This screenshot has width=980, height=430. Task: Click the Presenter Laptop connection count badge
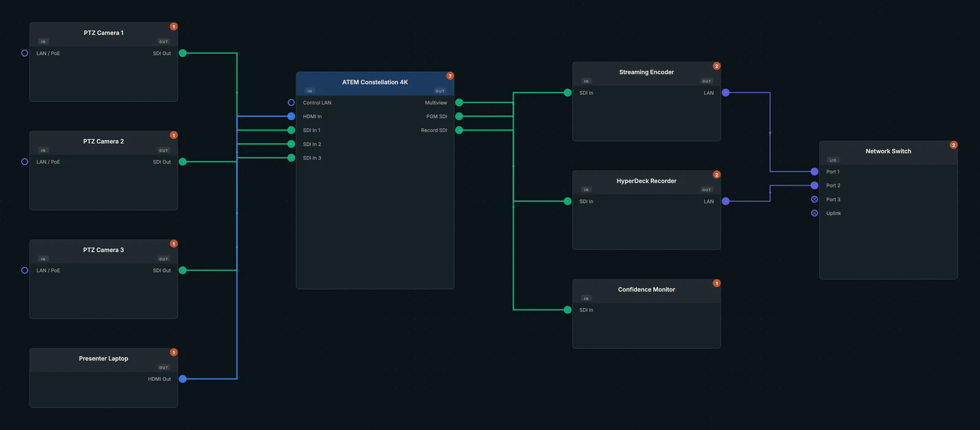pos(174,352)
